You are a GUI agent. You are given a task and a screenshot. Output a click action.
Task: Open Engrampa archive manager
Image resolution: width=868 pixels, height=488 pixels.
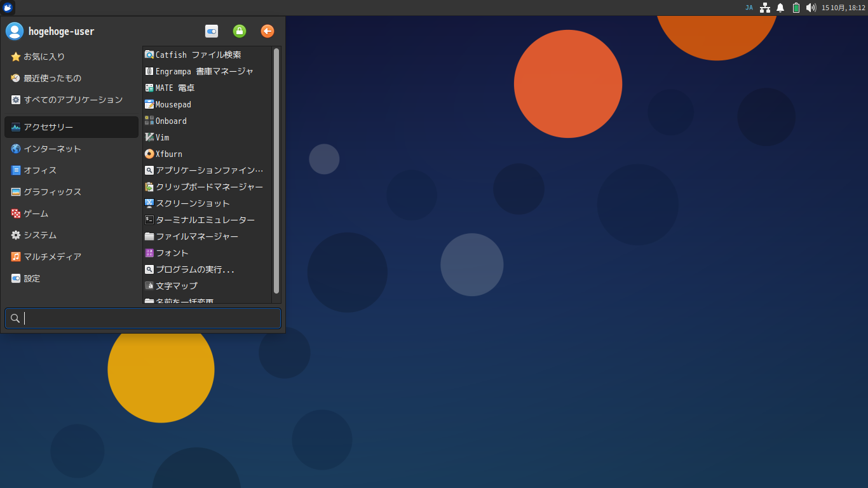201,71
